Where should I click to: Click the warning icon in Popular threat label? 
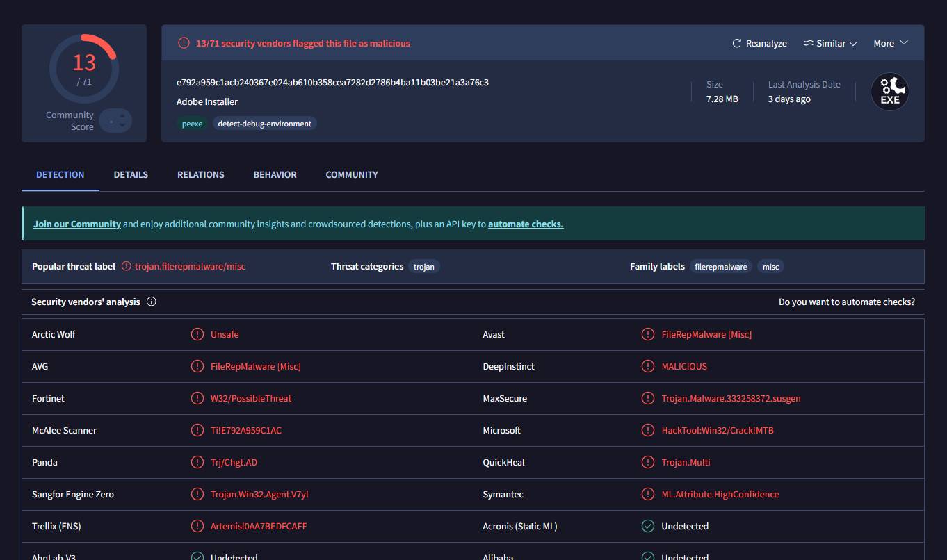tap(126, 266)
